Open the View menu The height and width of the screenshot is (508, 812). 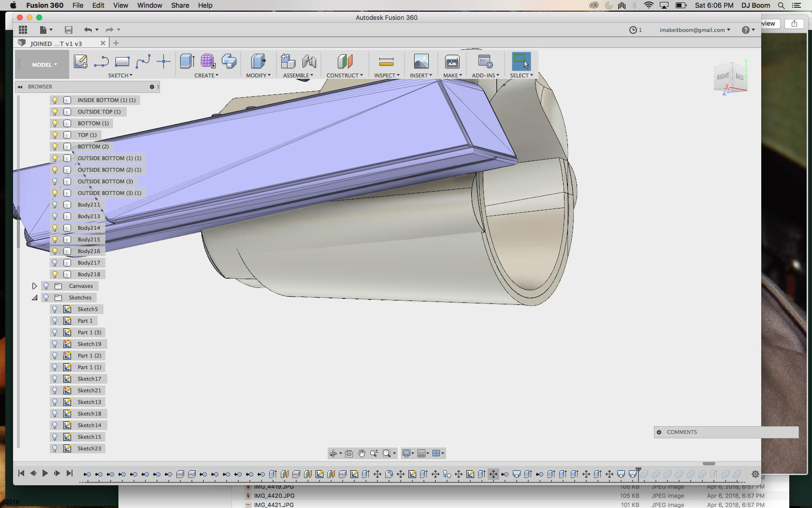coord(121,5)
